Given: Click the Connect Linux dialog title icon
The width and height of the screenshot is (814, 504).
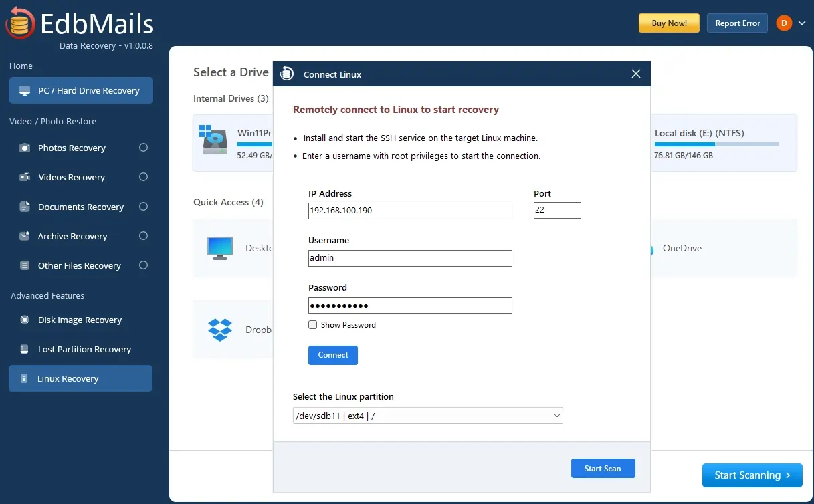Looking at the screenshot, I should (x=287, y=74).
